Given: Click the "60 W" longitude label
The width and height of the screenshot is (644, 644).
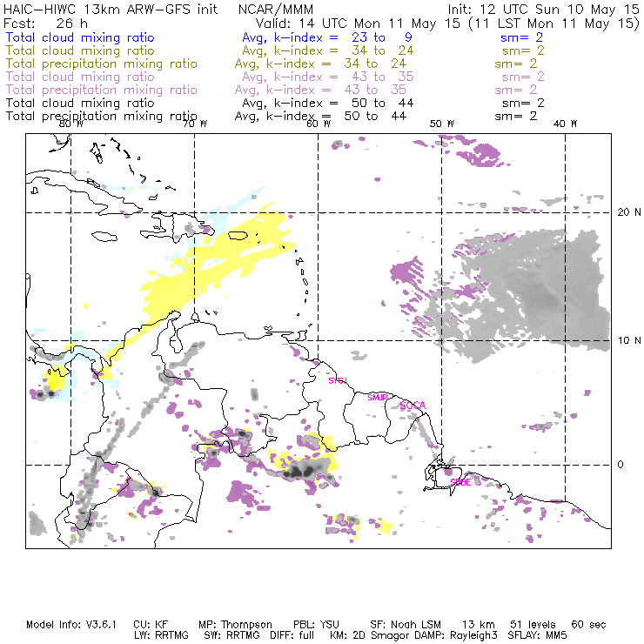Looking at the screenshot, I should 319,124.
